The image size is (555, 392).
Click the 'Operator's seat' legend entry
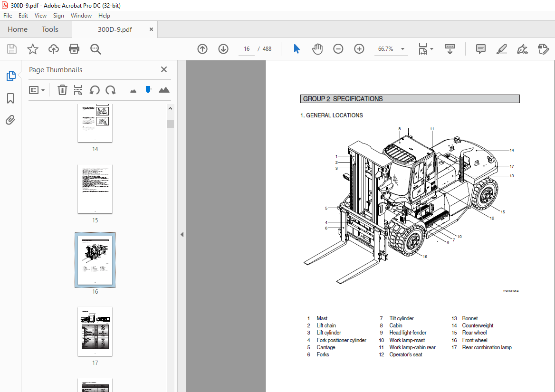coord(406,354)
